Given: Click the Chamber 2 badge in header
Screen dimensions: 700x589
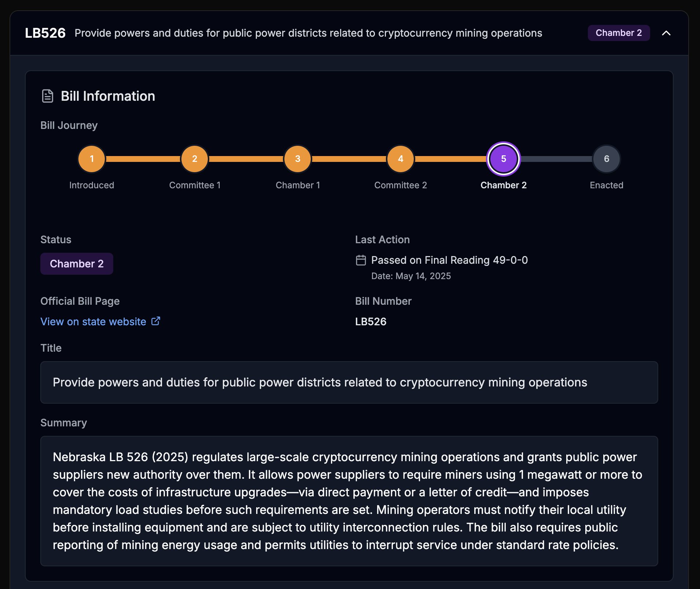Looking at the screenshot, I should point(618,33).
